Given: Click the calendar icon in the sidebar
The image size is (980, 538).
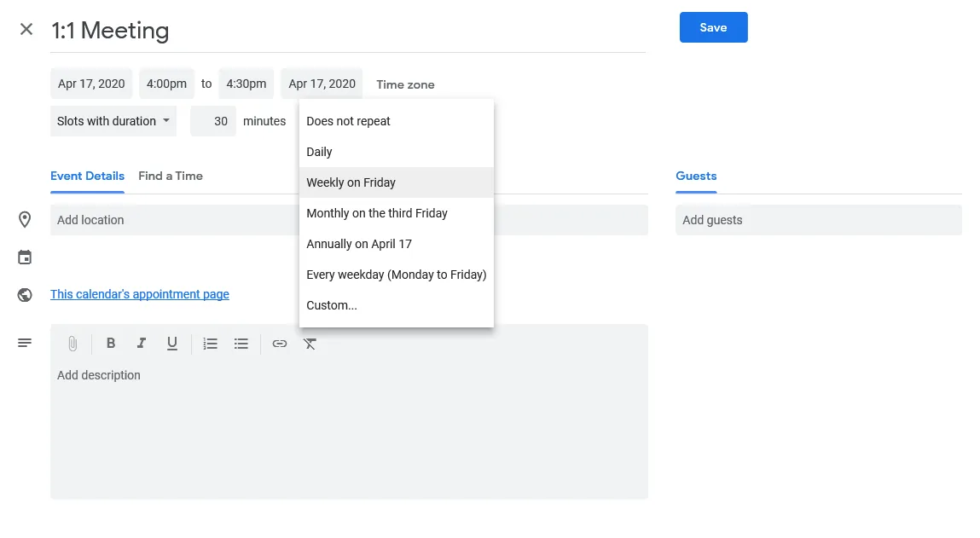Looking at the screenshot, I should click(25, 257).
